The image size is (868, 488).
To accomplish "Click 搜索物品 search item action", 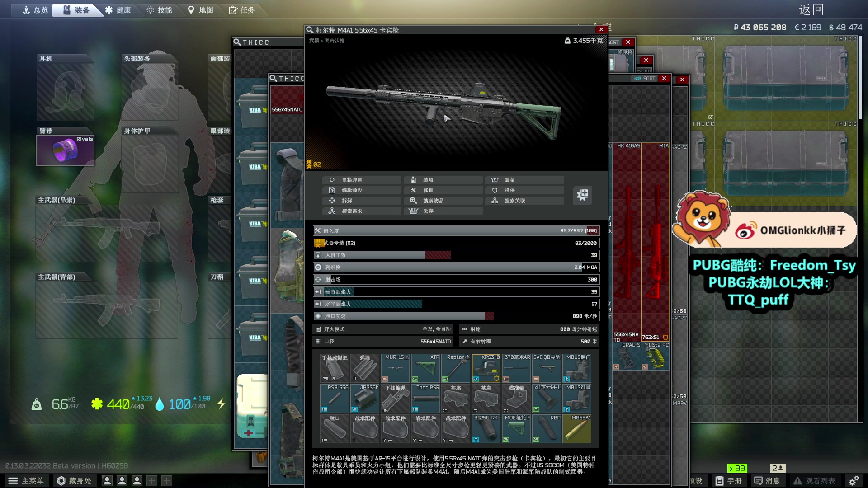I will click(x=443, y=201).
